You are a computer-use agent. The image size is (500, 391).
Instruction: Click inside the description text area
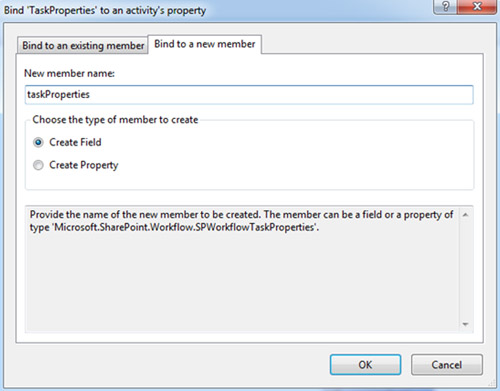[x=242, y=269]
